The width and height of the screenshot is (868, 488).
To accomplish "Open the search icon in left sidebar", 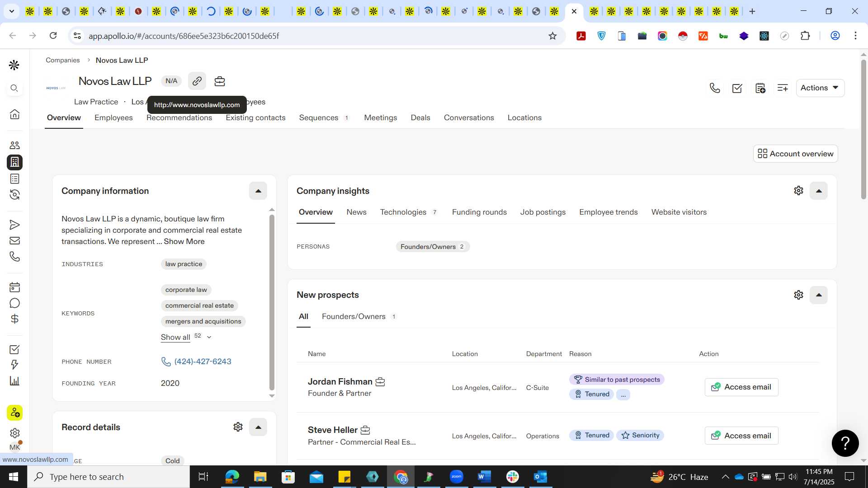I will pos(14,88).
